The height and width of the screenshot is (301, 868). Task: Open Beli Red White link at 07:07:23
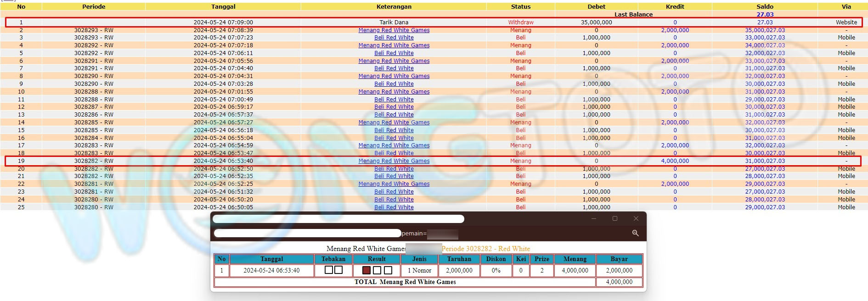(x=394, y=38)
